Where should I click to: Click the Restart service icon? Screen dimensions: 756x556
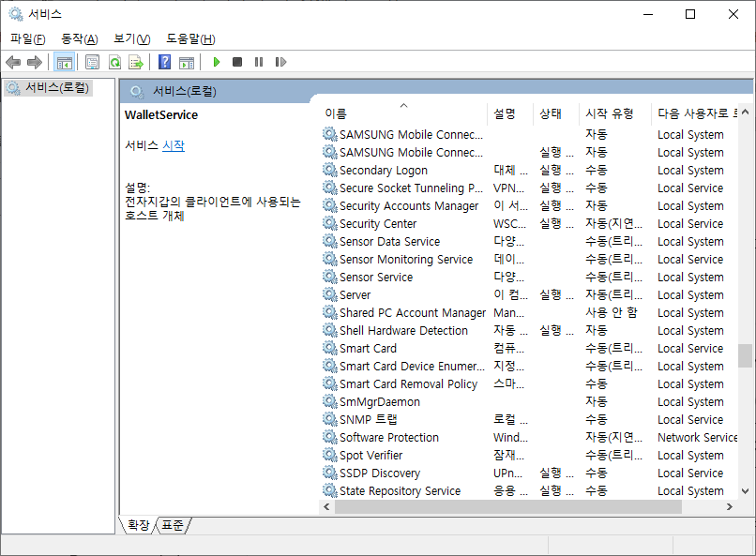(280, 62)
